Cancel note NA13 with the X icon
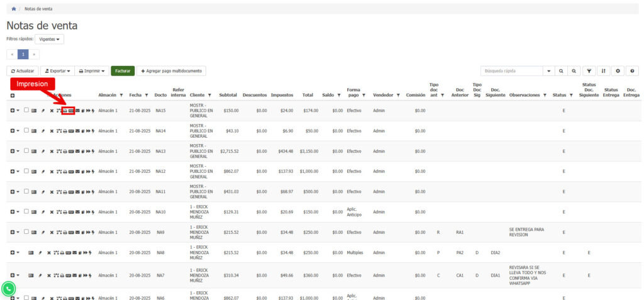Image resolution: width=644 pixels, height=300 pixels. (52, 151)
